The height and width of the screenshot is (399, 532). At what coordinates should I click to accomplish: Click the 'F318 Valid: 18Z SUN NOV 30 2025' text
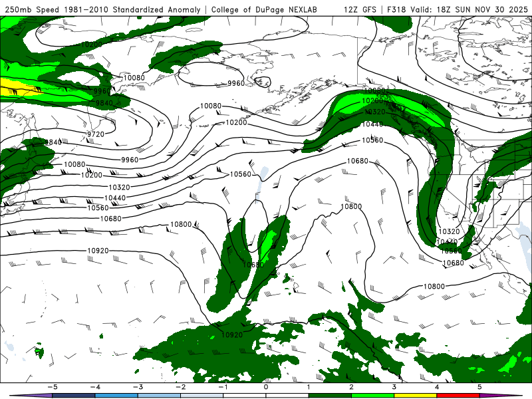(458, 9)
